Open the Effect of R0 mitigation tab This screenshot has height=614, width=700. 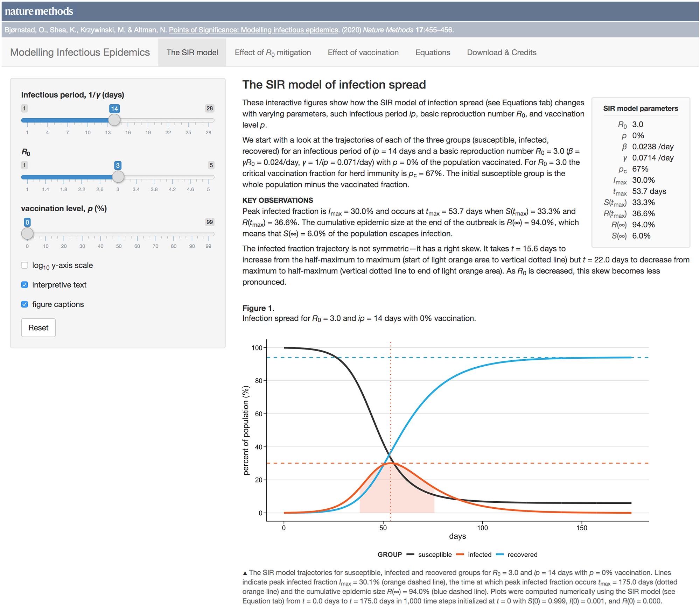click(273, 52)
